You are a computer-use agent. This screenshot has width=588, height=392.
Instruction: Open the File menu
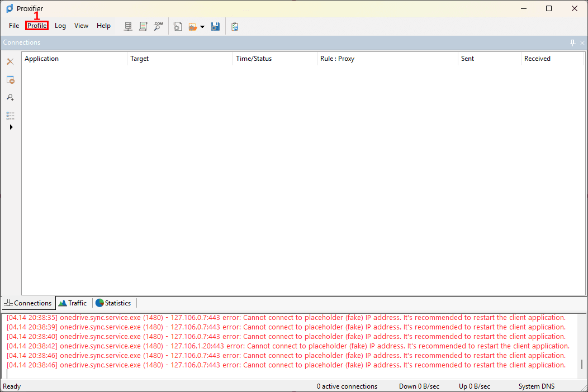pos(14,26)
